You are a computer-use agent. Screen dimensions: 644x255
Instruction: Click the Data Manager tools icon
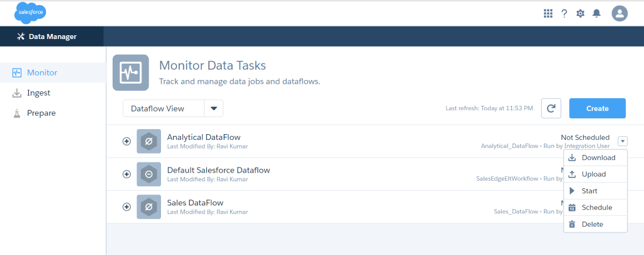coord(21,37)
